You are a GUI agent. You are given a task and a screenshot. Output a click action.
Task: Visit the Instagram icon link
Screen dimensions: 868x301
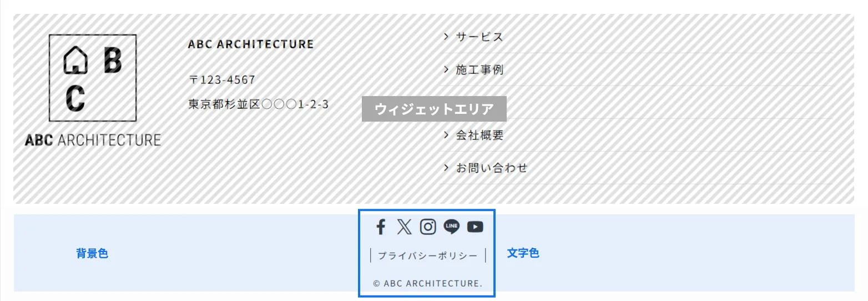pyautogui.click(x=428, y=227)
